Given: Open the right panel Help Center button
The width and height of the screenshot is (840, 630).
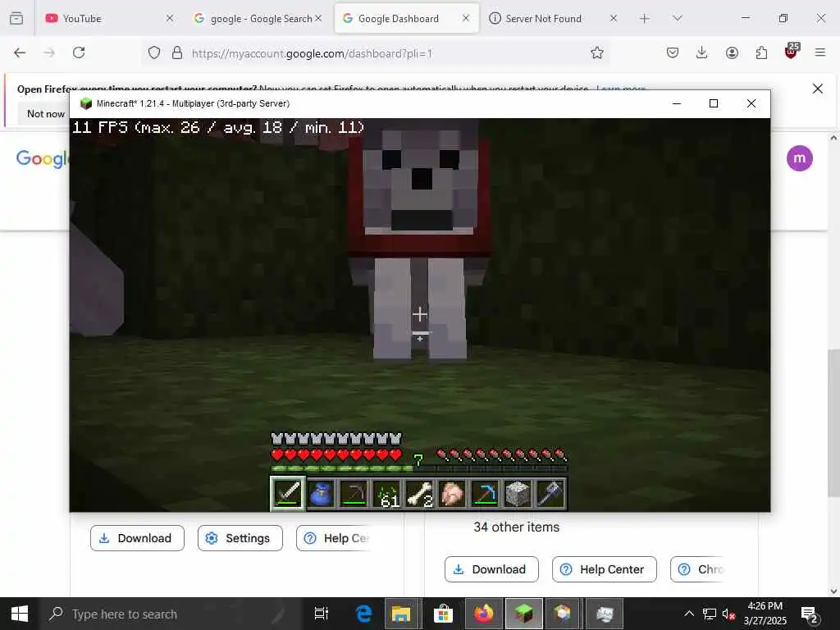Looking at the screenshot, I should [x=605, y=569].
